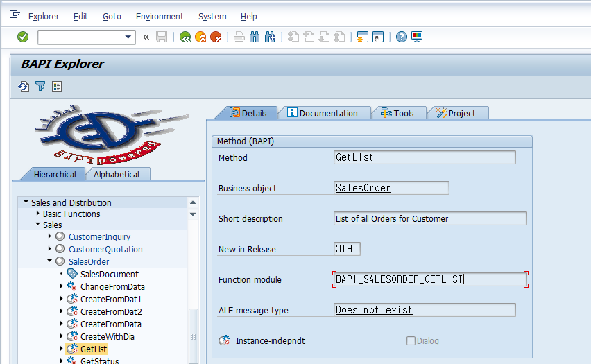Select the CreateWithDia tree item
This screenshot has height=364, width=591.
tap(108, 336)
